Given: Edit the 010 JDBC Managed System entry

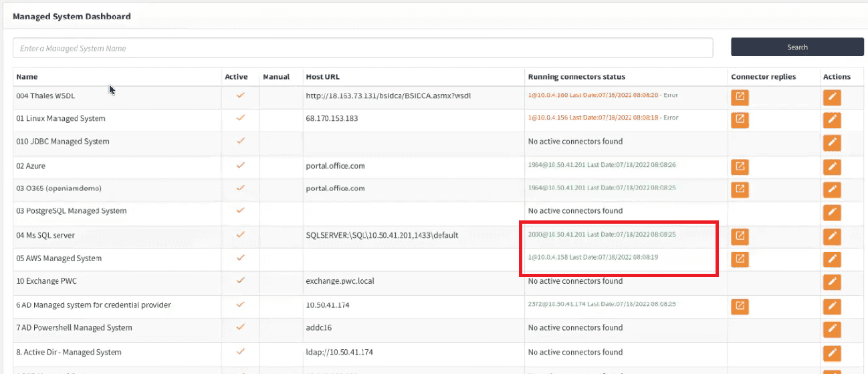Looking at the screenshot, I should click(832, 143).
